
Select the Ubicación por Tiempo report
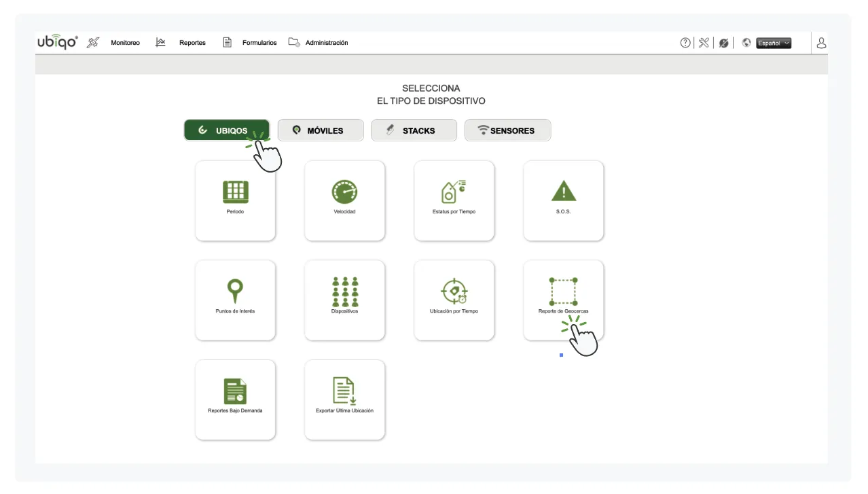(454, 300)
